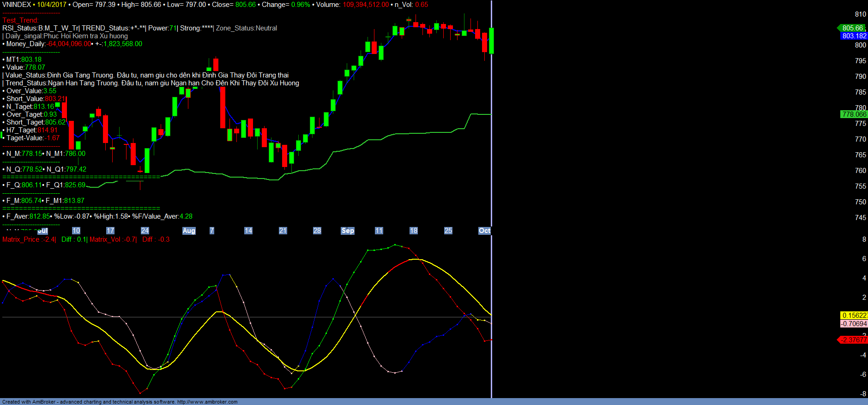Click the Oct month label on date axis

484,231
